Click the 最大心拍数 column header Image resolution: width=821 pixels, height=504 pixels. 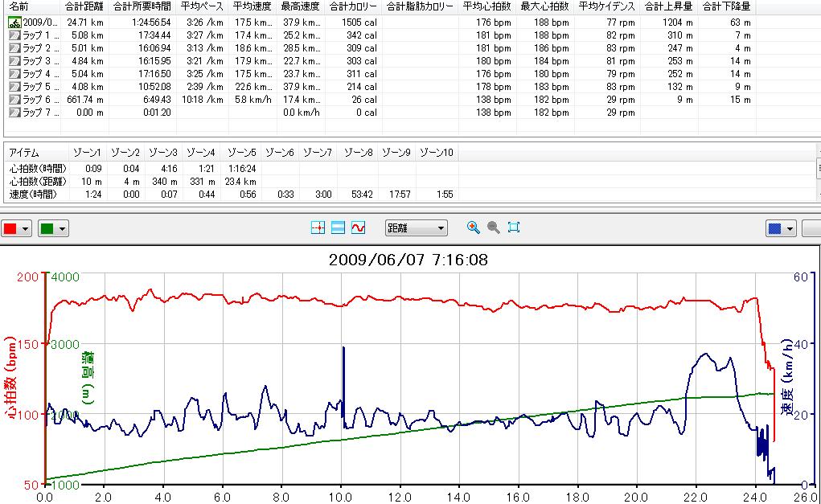[544, 6]
